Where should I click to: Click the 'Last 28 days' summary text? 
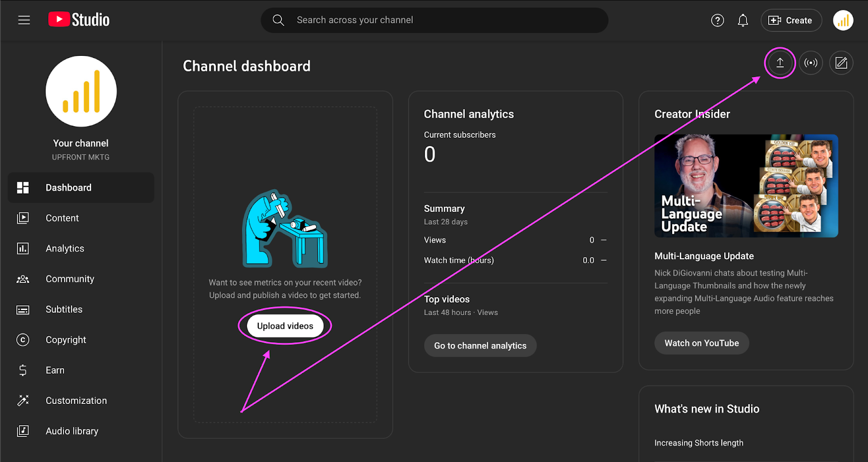pos(446,222)
